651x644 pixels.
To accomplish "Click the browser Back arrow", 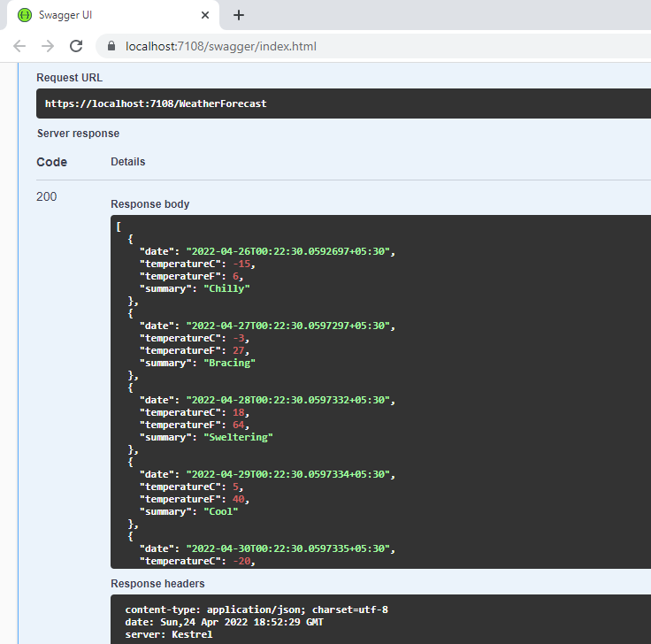I will (19, 46).
